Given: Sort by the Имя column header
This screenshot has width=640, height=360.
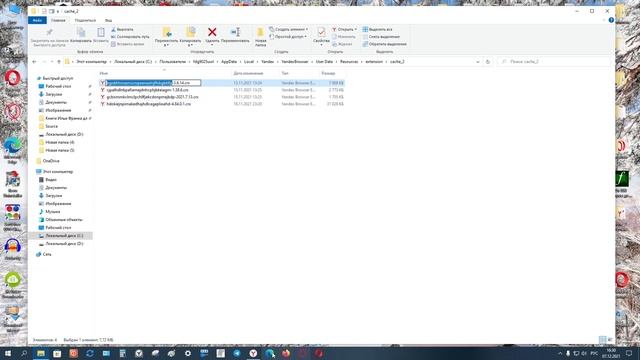Looking at the screenshot, I should click(104, 73).
